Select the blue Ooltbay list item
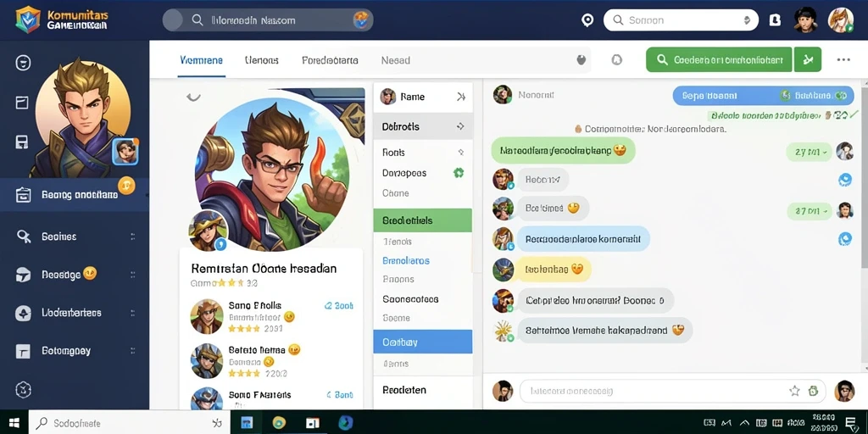The image size is (868, 434). (423, 342)
